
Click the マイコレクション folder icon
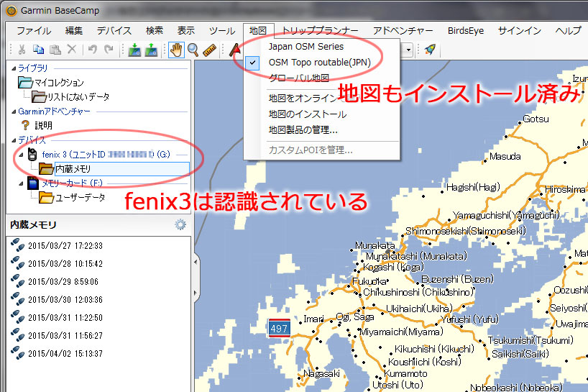click(25, 82)
